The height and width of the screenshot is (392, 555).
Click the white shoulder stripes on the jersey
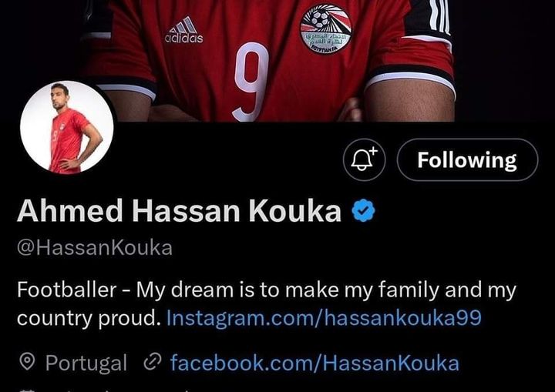[439, 16]
